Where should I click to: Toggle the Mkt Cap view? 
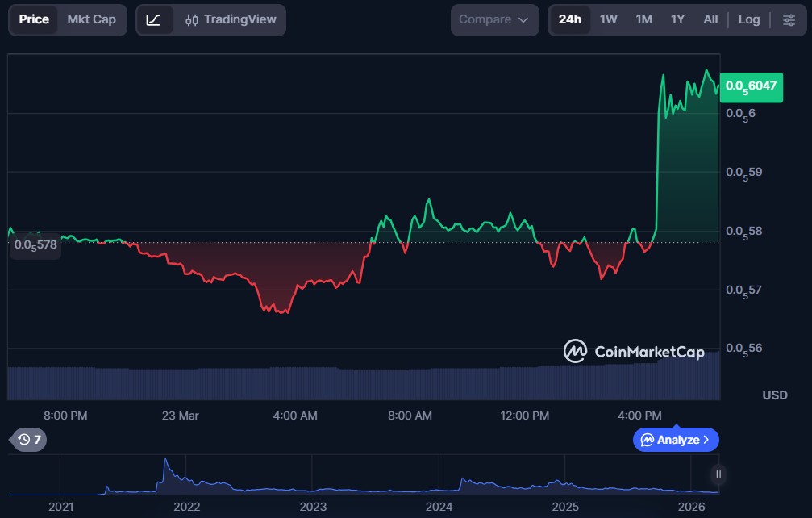click(x=91, y=19)
